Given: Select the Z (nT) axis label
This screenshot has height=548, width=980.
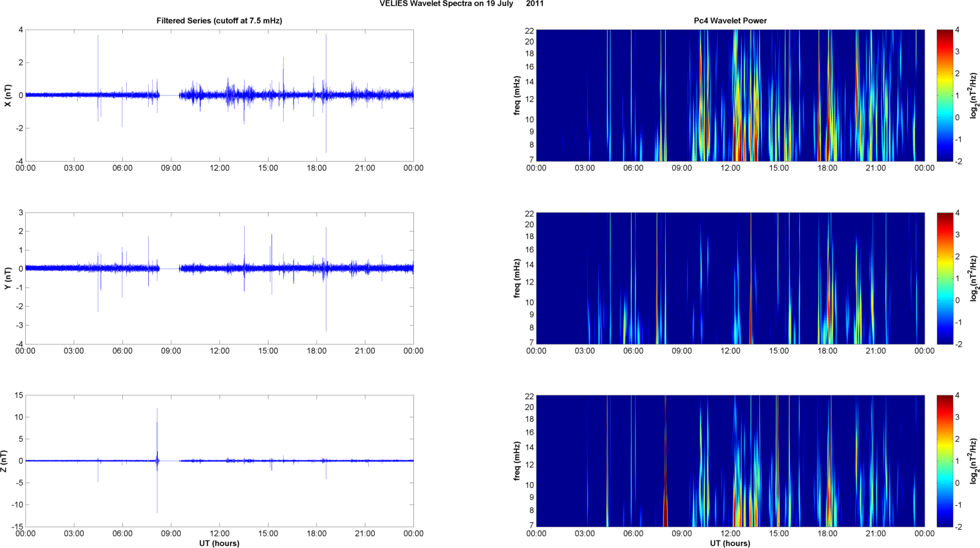Looking at the screenshot, I should pos(5,461).
